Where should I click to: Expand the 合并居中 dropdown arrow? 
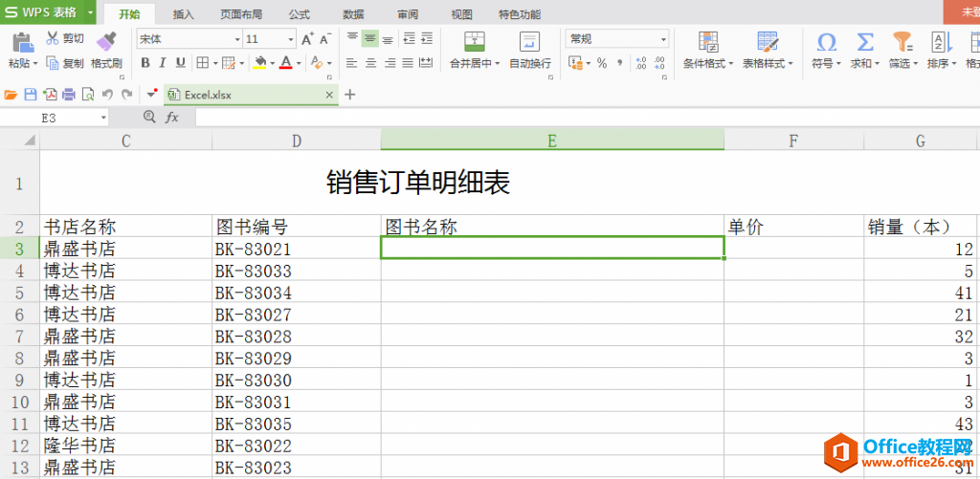pos(498,64)
